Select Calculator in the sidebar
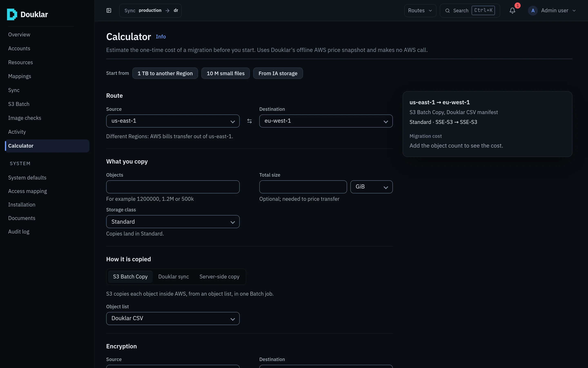The width and height of the screenshot is (588, 368). [47, 146]
